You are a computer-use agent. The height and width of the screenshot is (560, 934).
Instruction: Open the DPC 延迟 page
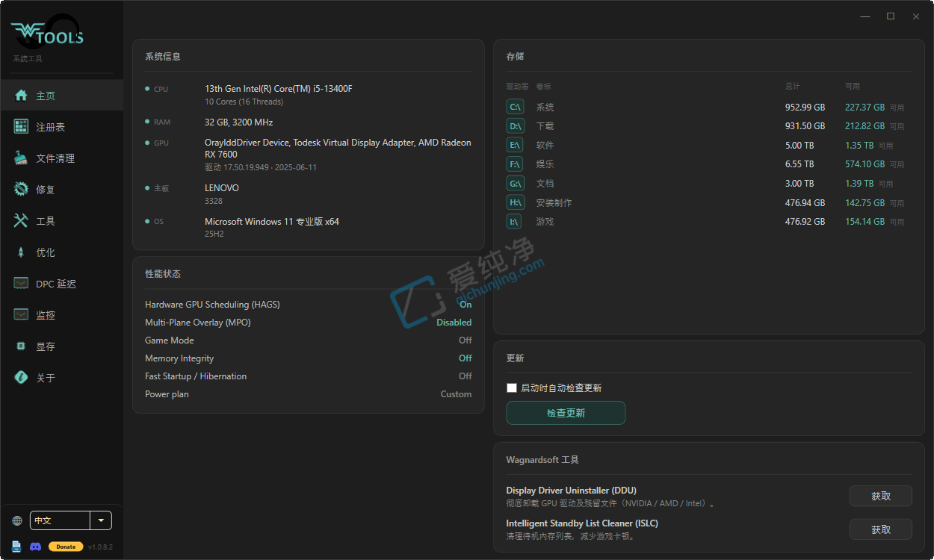(61, 284)
